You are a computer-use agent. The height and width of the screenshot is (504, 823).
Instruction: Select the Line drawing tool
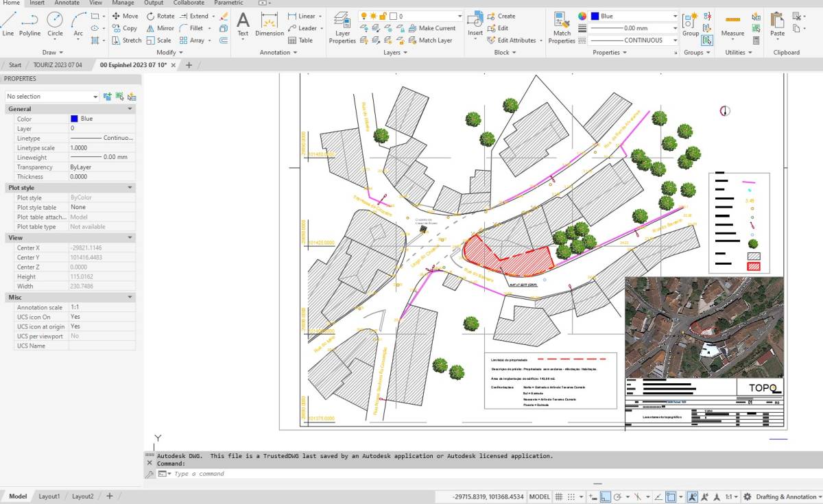pos(8,24)
